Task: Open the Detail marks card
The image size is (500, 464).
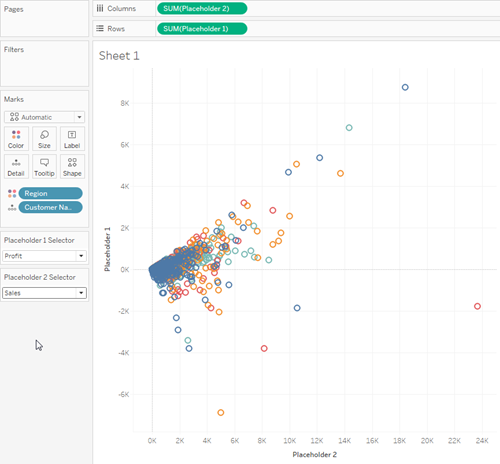Action: click(16, 167)
